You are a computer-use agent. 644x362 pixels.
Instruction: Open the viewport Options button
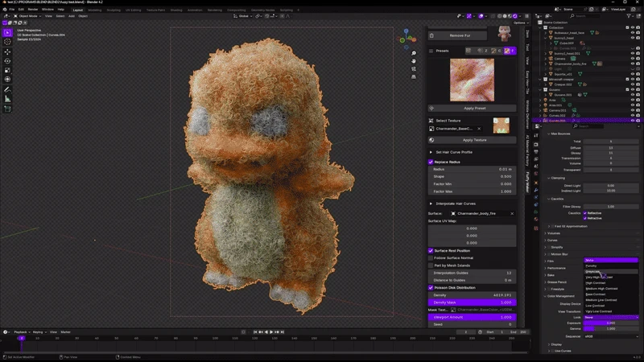[x=519, y=23]
